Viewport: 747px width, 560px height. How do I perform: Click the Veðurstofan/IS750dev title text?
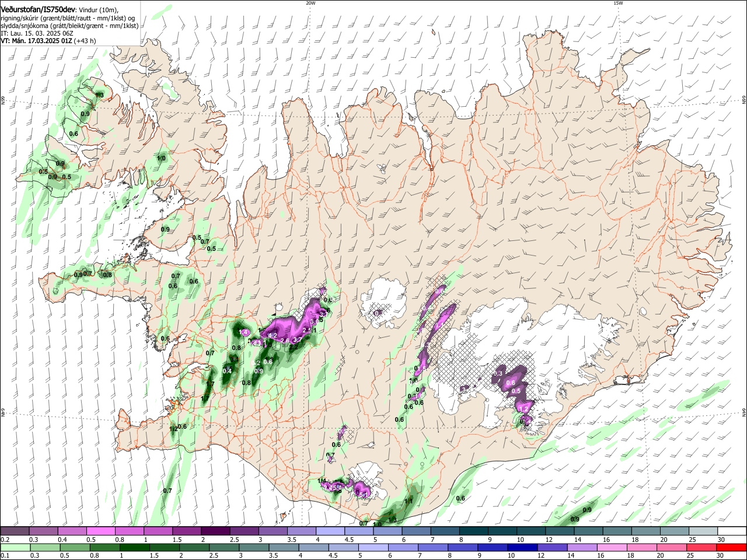[x=38, y=10]
